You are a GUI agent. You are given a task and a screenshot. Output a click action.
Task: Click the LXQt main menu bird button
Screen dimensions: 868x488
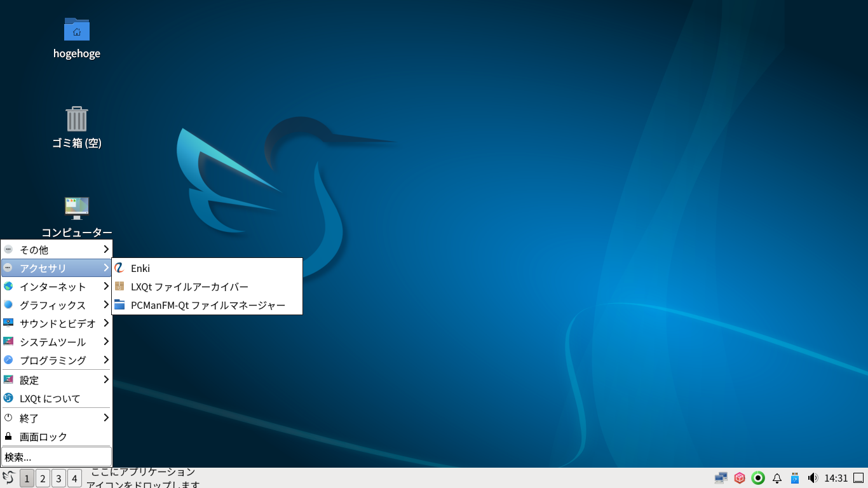[8, 478]
